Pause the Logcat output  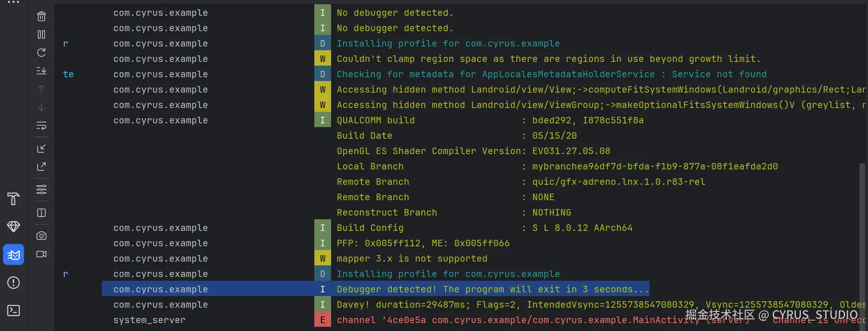(x=41, y=34)
